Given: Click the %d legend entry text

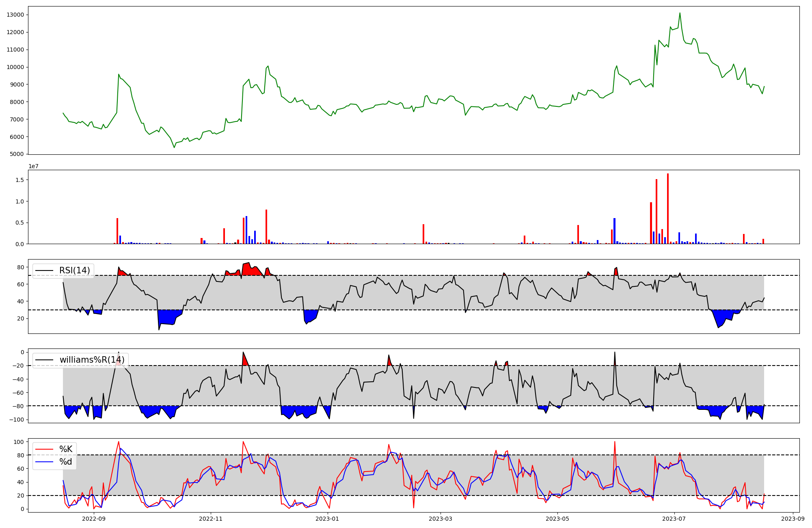Looking at the screenshot, I should (66, 462).
